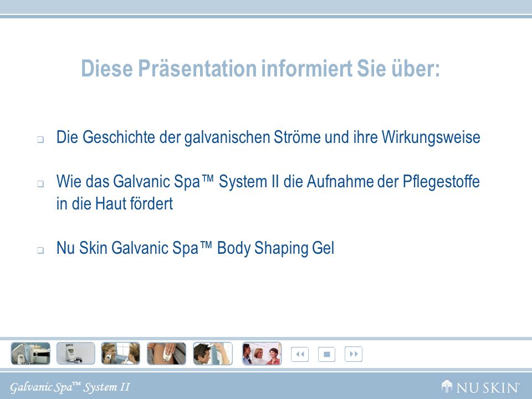Click the stop playback button
Image resolution: width=532 pixels, height=399 pixels.
point(327,354)
